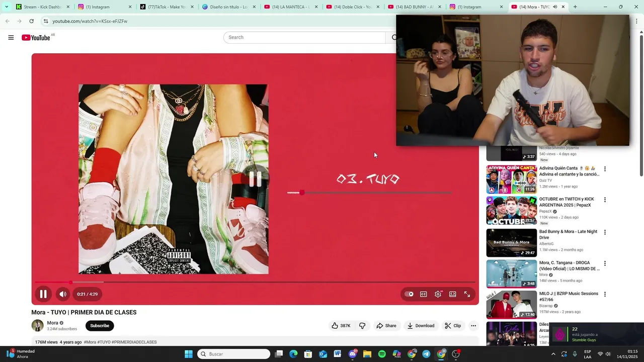
Task: Open Discord from the taskbar
Action: pos(353,354)
